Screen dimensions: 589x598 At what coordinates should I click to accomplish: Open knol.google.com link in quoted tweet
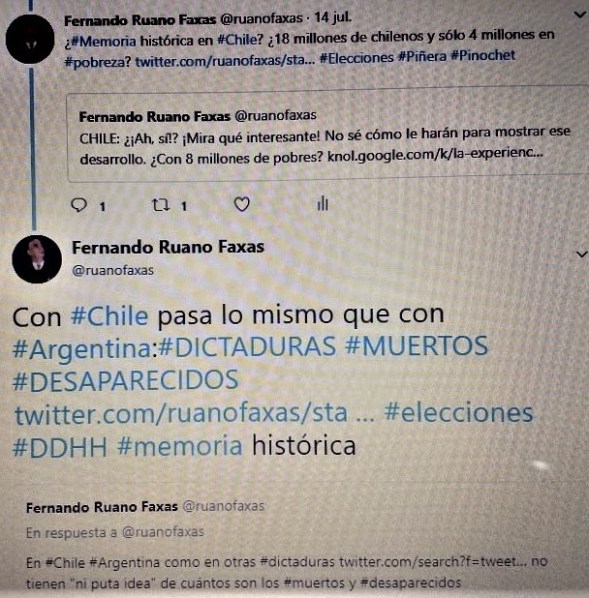(x=435, y=154)
